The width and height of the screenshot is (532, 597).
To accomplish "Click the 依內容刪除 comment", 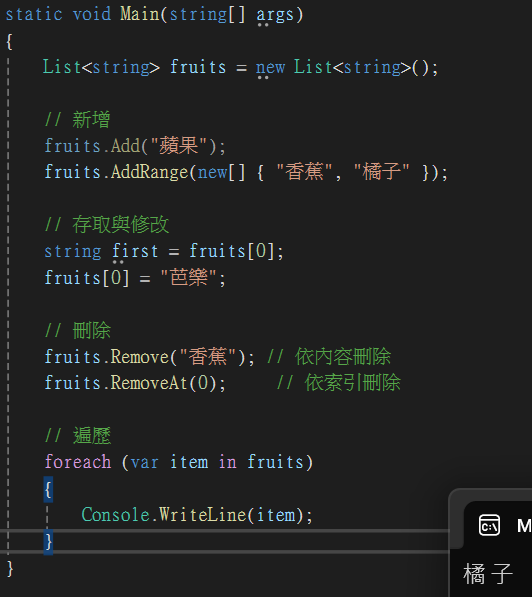I will pos(329,357).
